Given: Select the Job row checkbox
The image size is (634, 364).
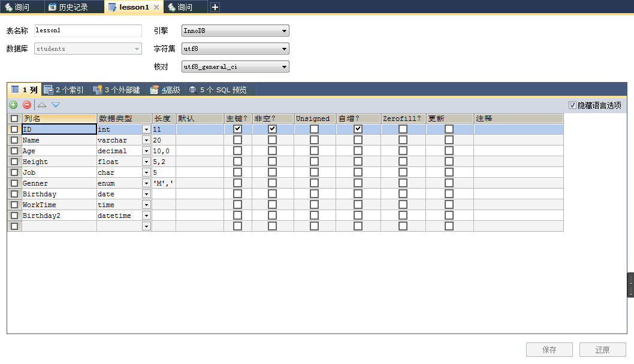Looking at the screenshot, I should click(14, 172).
